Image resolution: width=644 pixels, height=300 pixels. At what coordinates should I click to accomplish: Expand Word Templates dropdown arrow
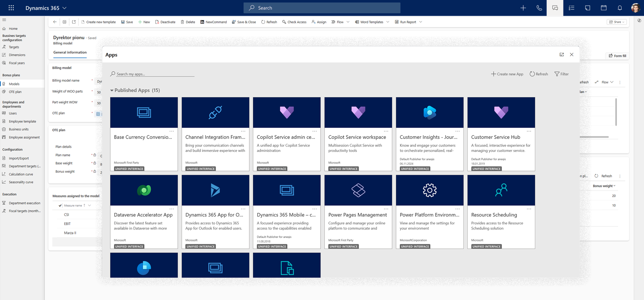[388, 22]
